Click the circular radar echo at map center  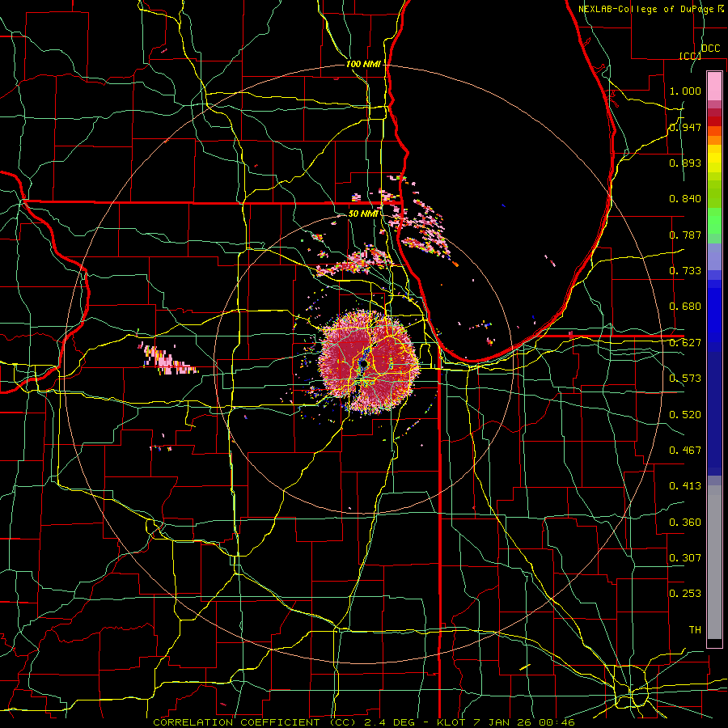pyautogui.click(x=368, y=362)
